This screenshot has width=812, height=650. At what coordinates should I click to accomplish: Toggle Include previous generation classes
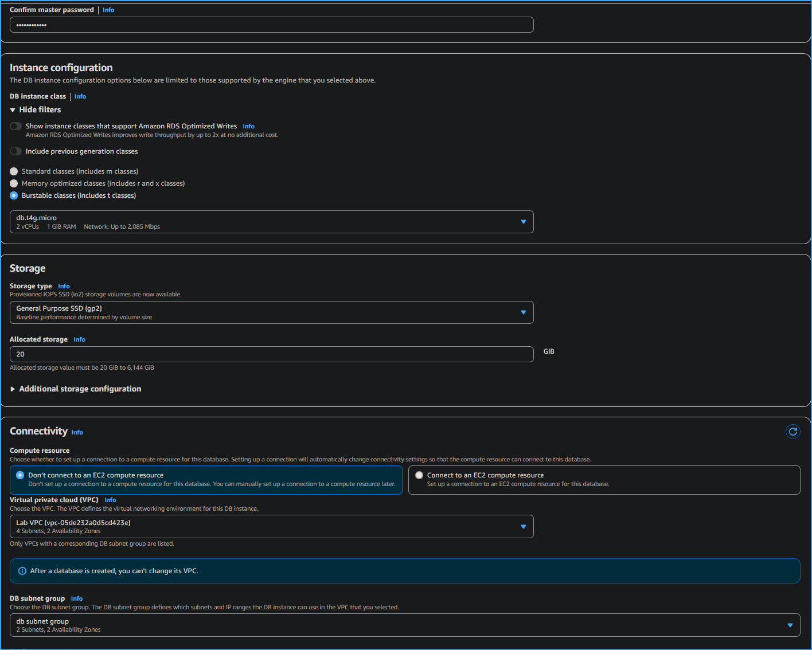(x=15, y=151)
